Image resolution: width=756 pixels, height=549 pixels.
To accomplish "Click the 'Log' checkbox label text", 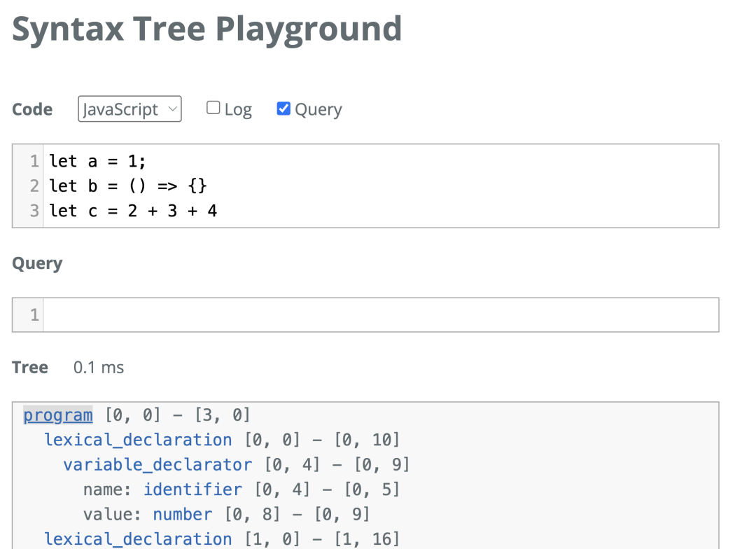I will click(238, 110).
